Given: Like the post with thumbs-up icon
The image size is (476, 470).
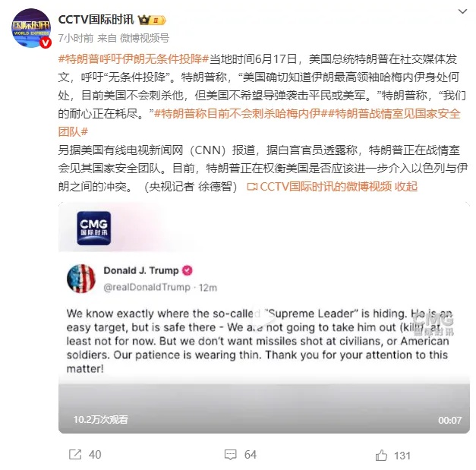Looking at the screenshot, I should click(381, 455).
